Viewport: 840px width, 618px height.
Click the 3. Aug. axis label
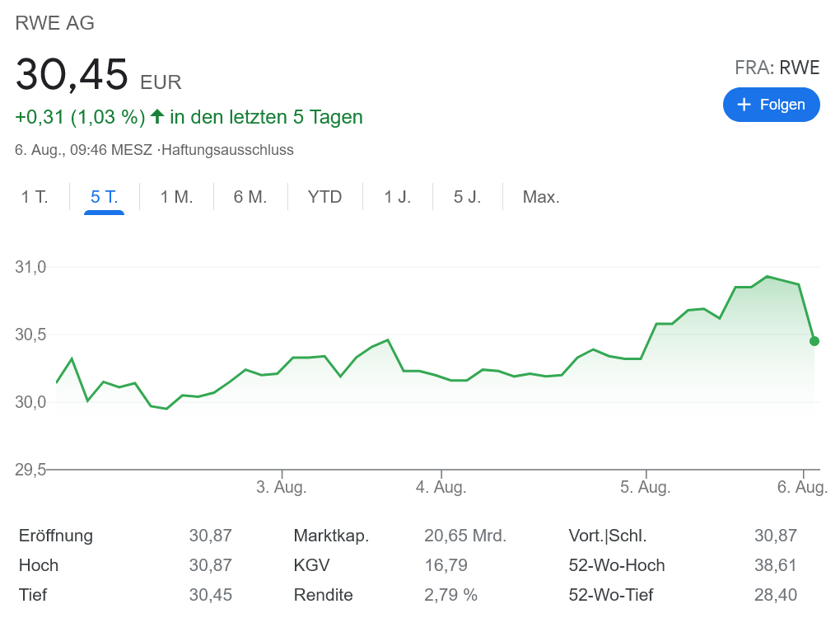point(282,487)
